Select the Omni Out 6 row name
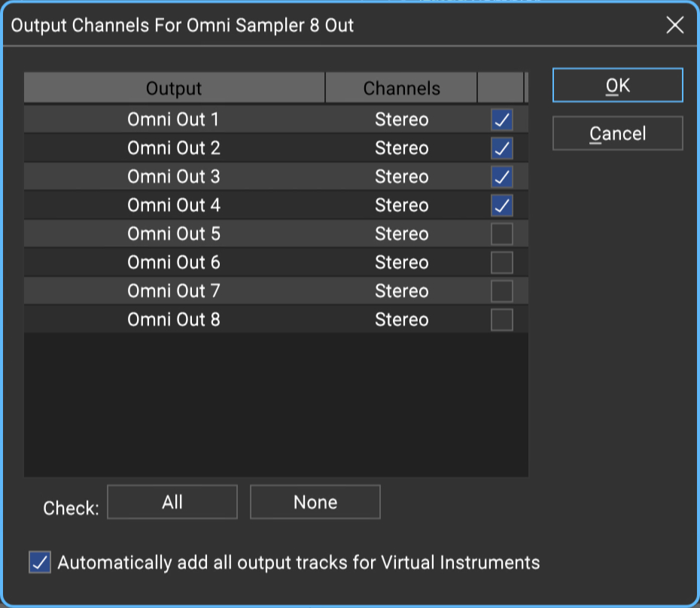The image size is (700, 608). pyautogui.click(x=174, y=263)
